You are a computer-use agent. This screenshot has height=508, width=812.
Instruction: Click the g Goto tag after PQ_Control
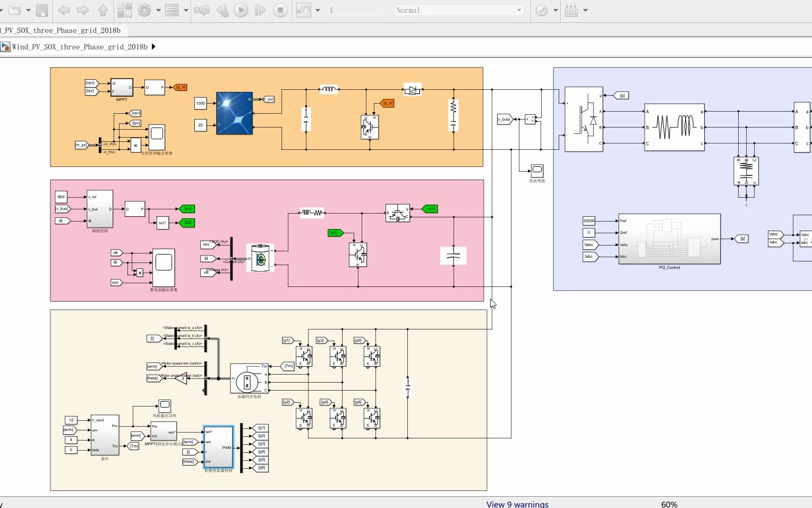pos(742,239)
